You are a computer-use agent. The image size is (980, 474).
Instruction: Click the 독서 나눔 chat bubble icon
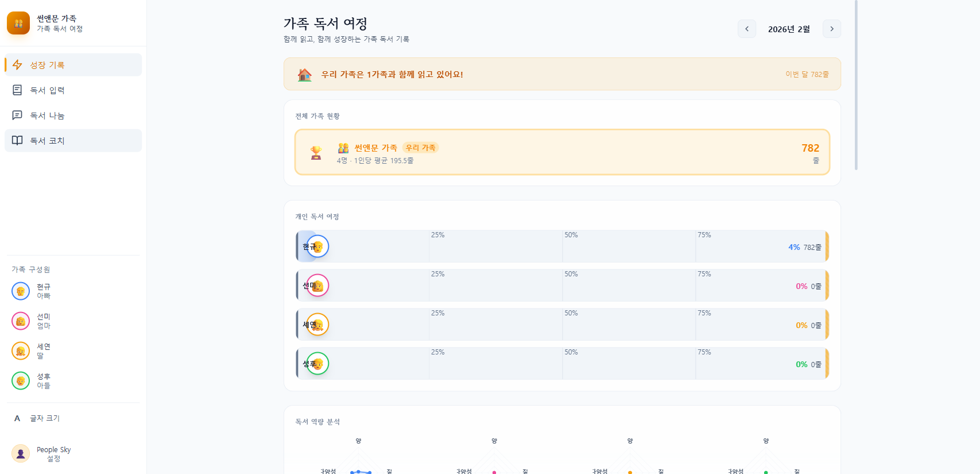[17, 115]
